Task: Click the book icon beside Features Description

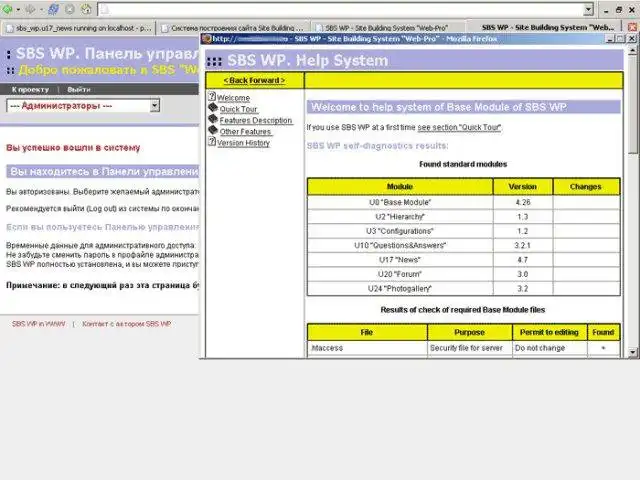Action: point(213,119)
